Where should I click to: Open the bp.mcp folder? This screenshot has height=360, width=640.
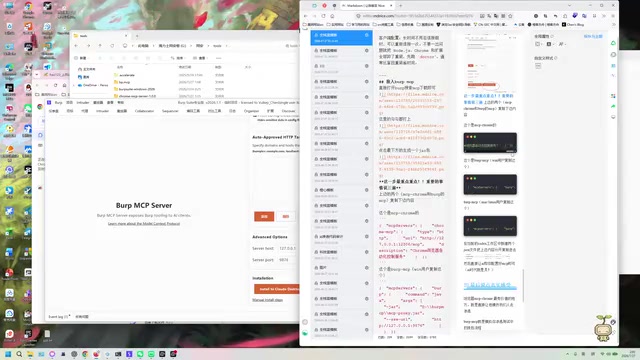[124, 82]
